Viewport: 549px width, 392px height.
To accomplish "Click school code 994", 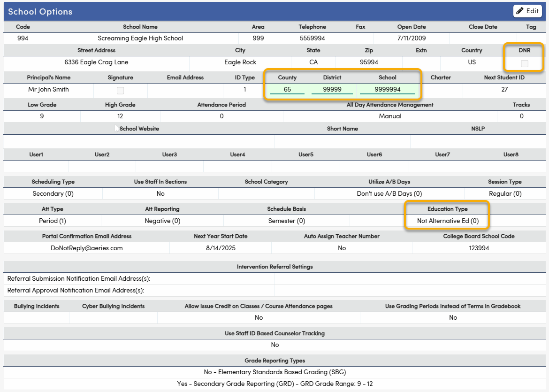I will (23, 38).
